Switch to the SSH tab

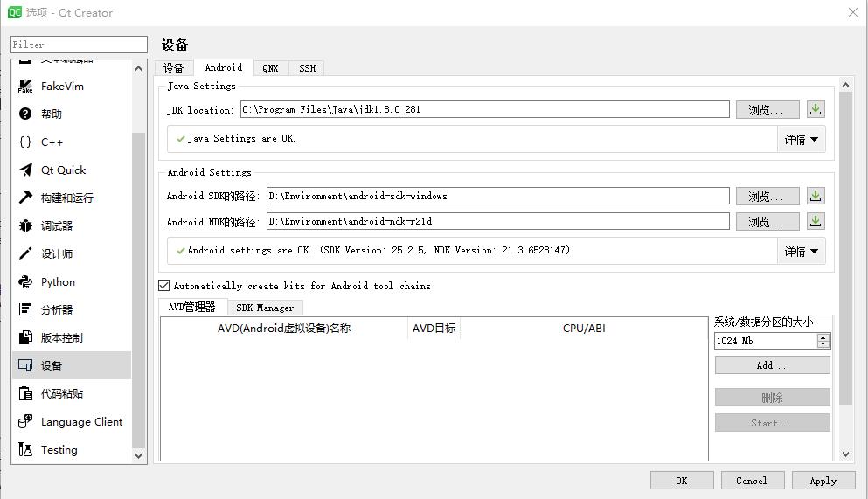307,68
